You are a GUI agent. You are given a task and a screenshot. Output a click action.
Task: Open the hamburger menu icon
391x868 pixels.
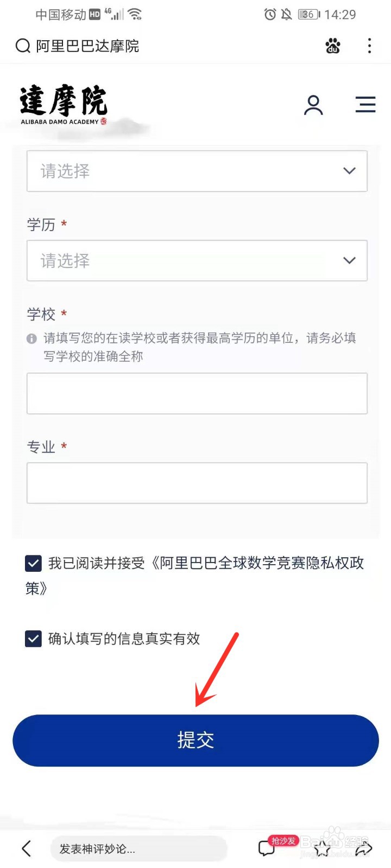[x=365, y=104]
